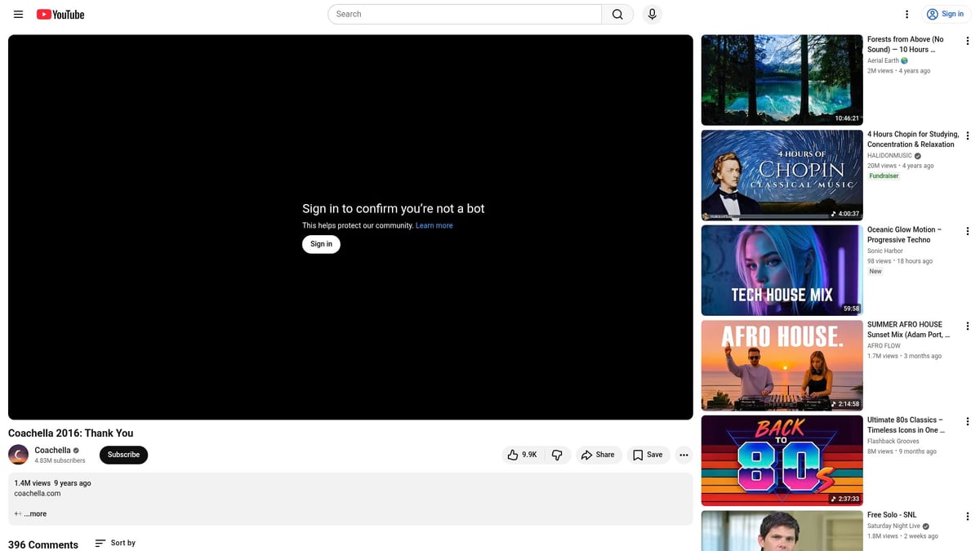Click the New badge under Sonic Harbor
The height and width of the screenshot is (551, 980).
(875, 271)
